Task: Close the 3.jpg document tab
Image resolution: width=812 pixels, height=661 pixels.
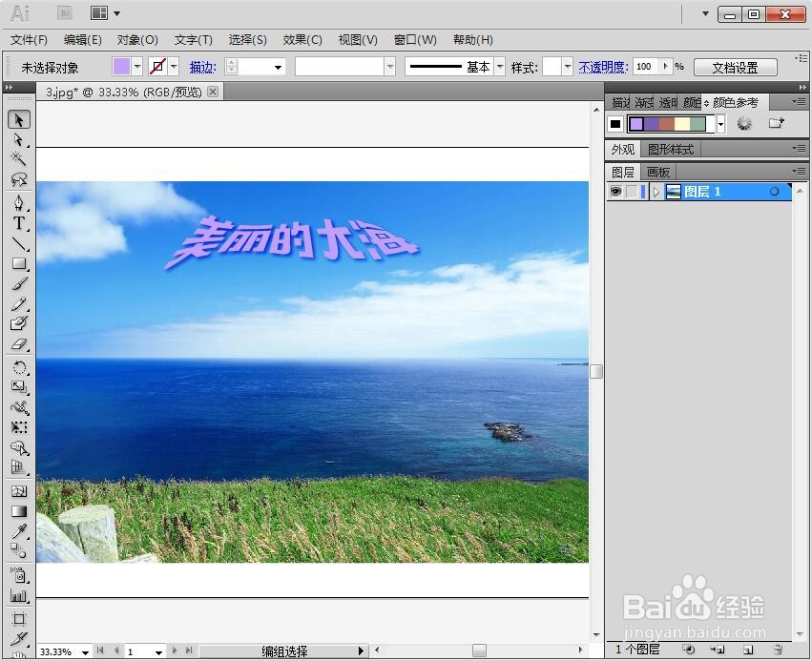Action: tap(213, 92)
